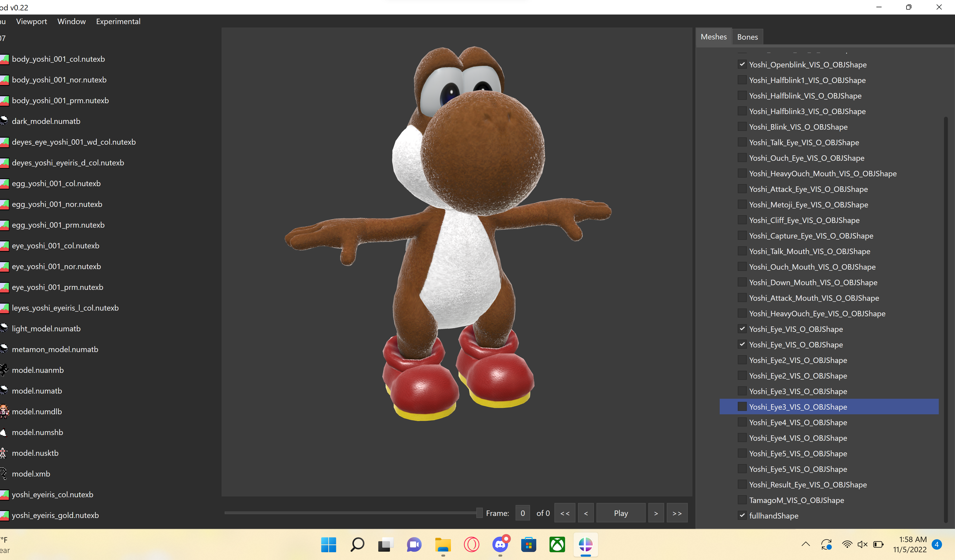Step back one frame

(x=586, y=513)
